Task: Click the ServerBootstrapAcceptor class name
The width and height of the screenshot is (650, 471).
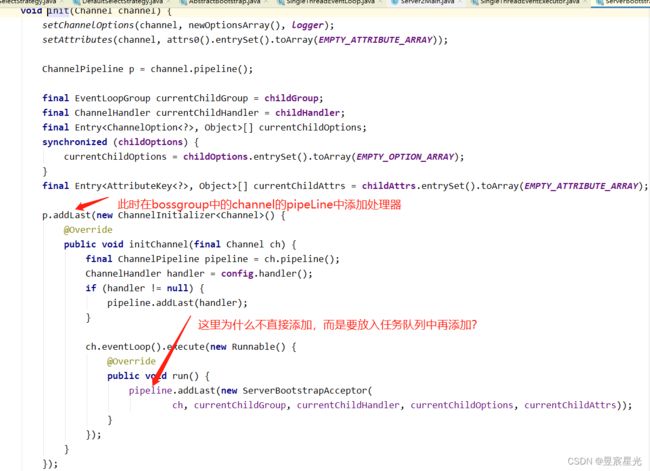Action: [x=305, y=391]
